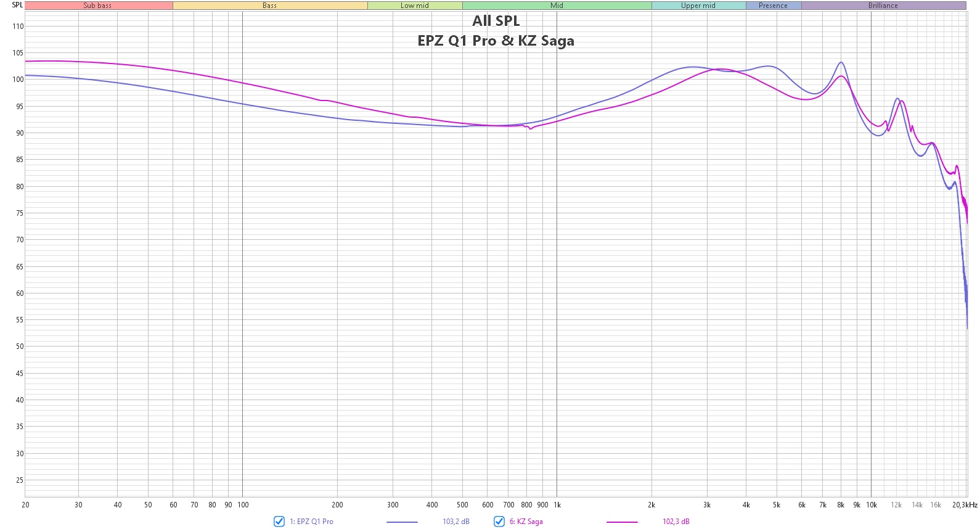Click the 20,3kHz frequency axis label
This screenshot has height=529, width=980.
(965, 505)
